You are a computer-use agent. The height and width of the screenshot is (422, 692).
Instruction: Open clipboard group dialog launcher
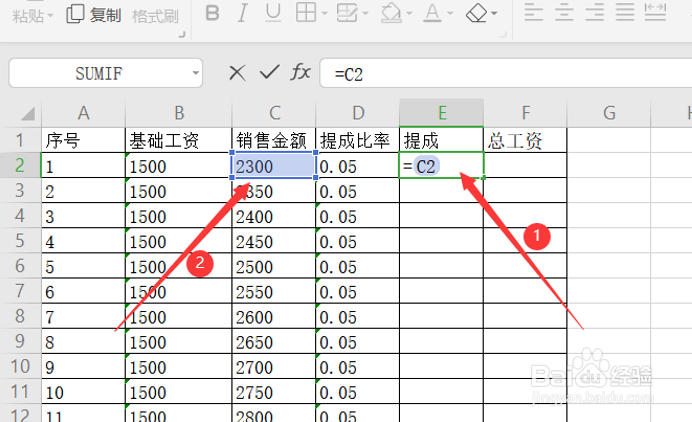tap(182, 34)
